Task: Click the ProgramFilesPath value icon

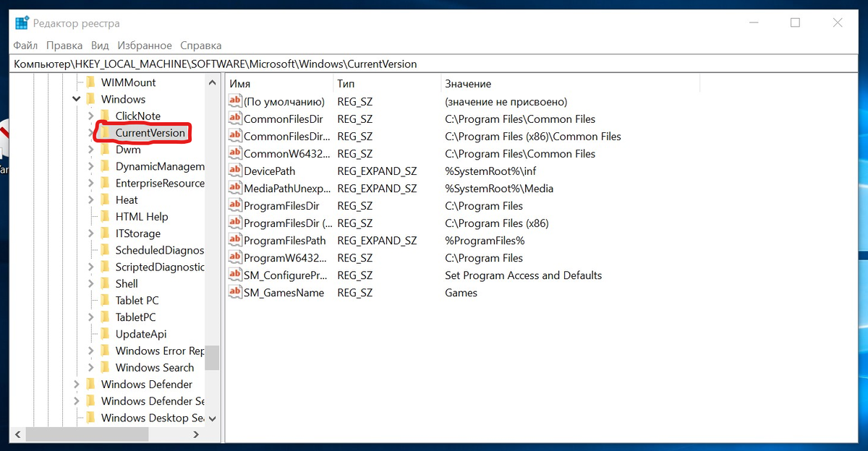Action: [234, 240]
